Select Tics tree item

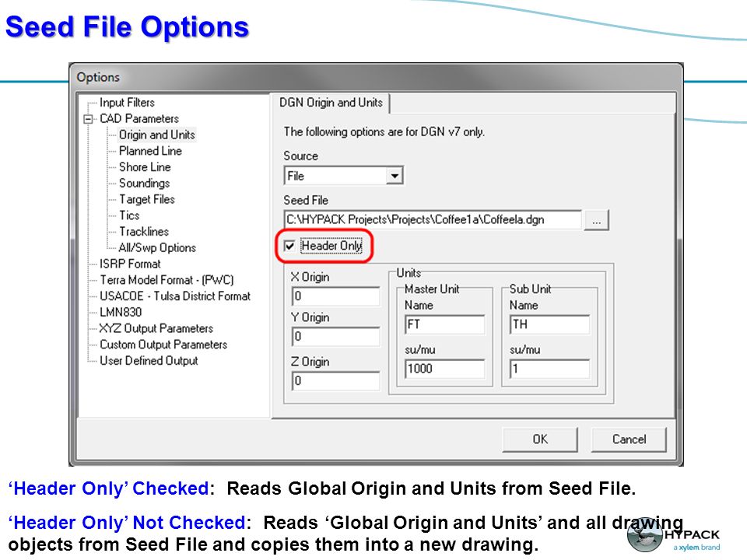point(129,215)
